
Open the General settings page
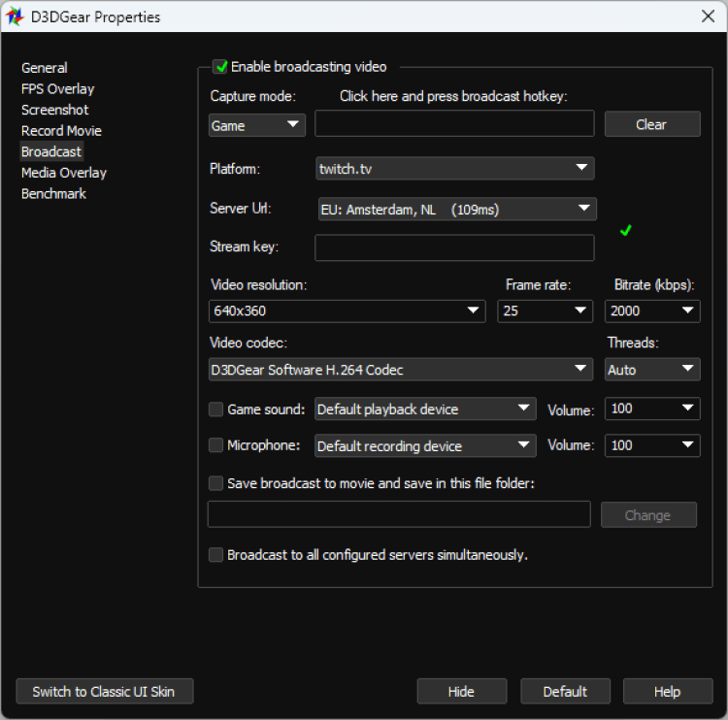pyautogui.click(x=44, y=68)
